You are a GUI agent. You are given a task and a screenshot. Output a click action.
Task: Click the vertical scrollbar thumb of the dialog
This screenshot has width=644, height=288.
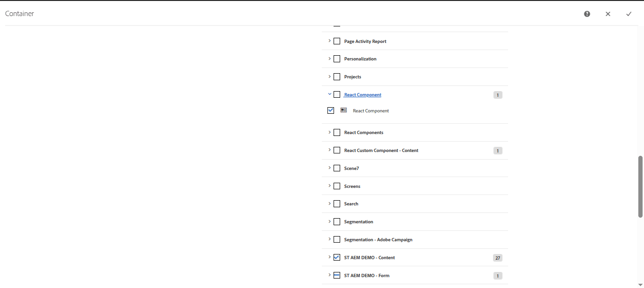(640, 186)
